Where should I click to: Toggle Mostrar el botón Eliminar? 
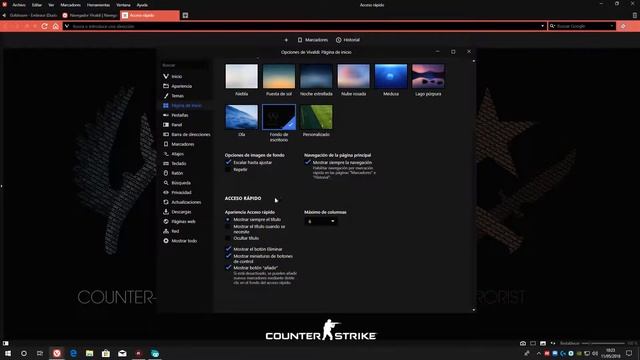coord(228,249)
